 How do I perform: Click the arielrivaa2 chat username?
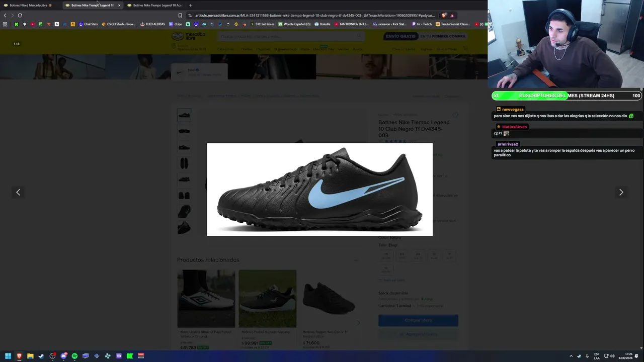[508, 144]
